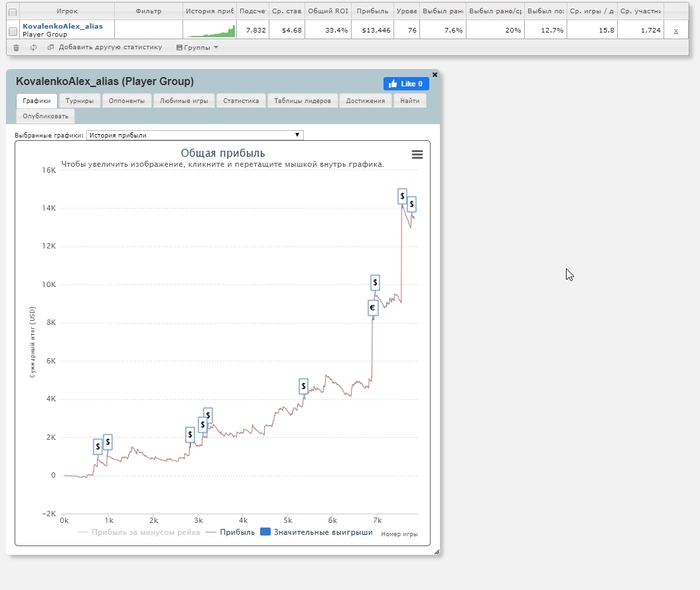Click the 7,832 games count cell
This screenshot has height=590, width=700.
click(253, 30)
